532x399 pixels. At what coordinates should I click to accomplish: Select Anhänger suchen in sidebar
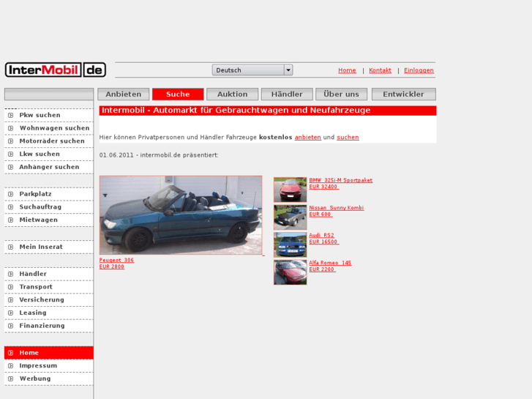(49, 167)
